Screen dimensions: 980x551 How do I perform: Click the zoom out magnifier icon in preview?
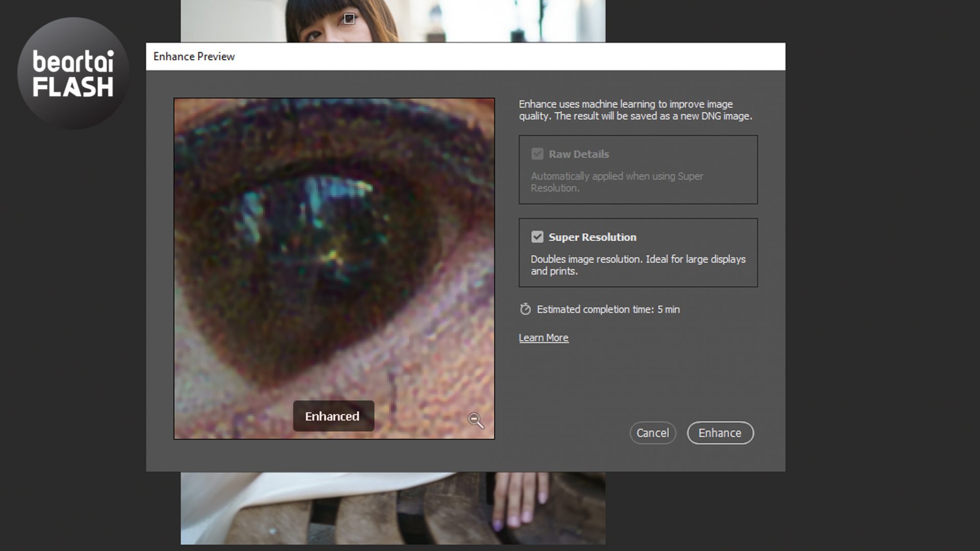click(476, 421)
